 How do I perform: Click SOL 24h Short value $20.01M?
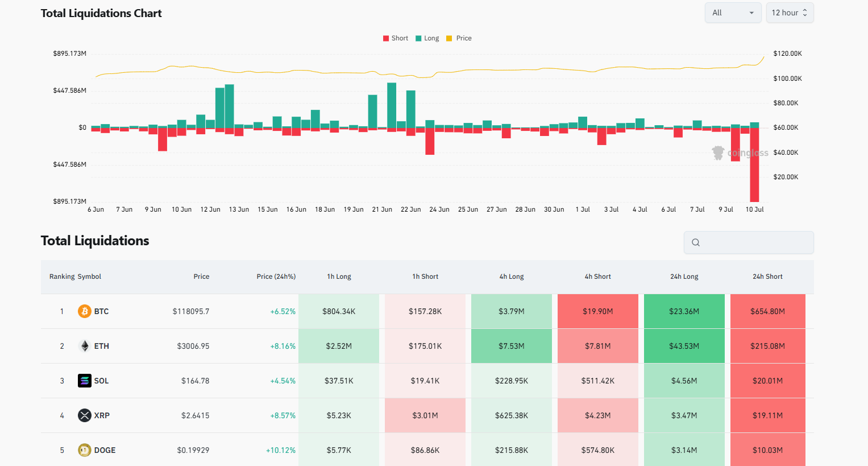[767, 381]
